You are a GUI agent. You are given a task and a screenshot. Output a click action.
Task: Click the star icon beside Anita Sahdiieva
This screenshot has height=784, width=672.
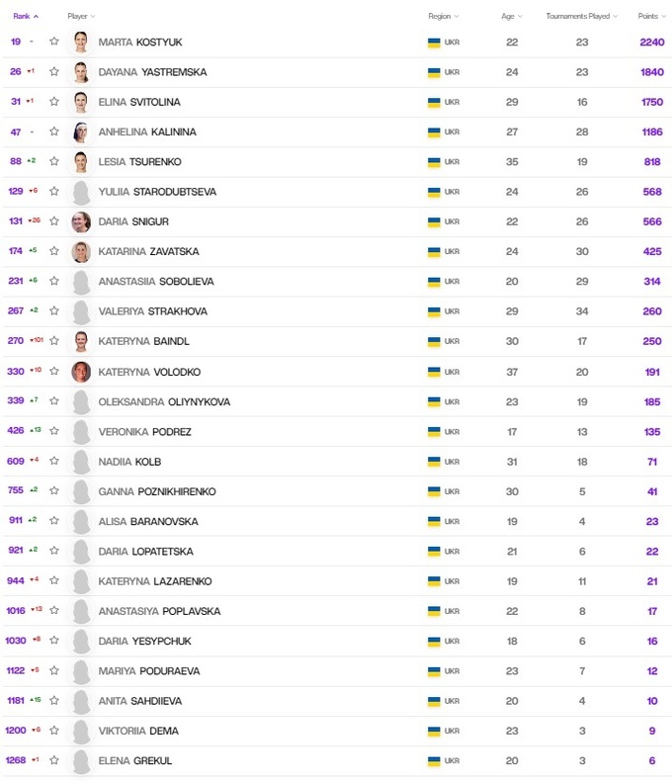coord(54,701)
